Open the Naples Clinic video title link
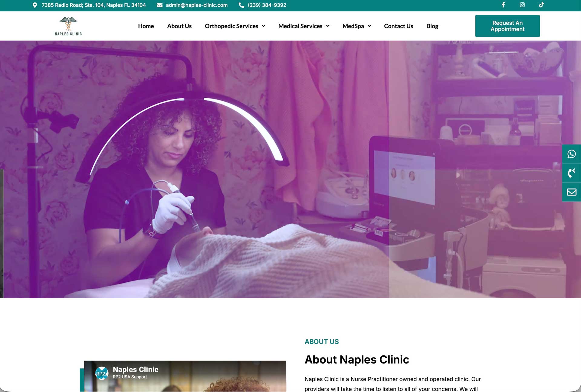This screenshot has width=581, height=392. point(136,369)
